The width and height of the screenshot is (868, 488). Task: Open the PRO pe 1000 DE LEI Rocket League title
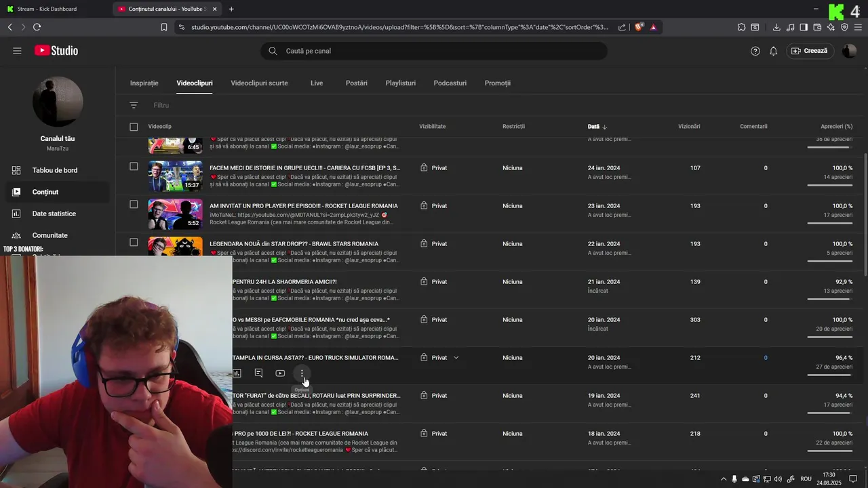point(300,434)
